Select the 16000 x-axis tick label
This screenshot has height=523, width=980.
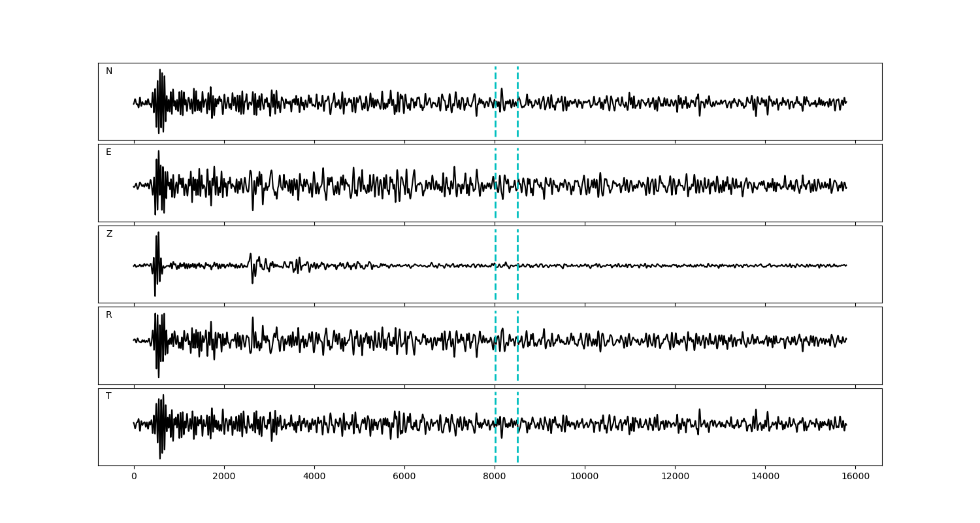pyautogui.click(x=855, y=477)
